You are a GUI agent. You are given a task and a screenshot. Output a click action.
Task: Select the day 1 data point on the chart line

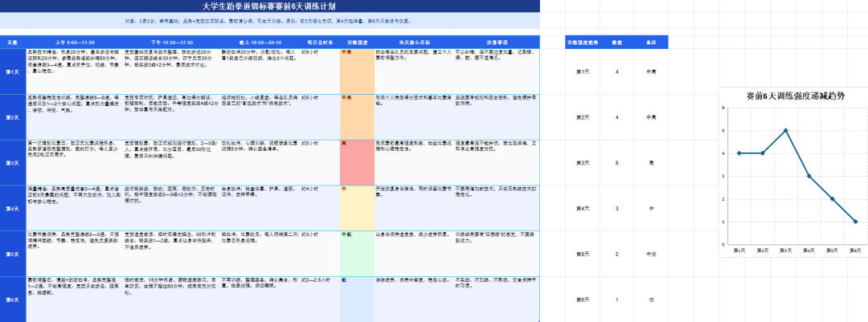pos(739,153)
